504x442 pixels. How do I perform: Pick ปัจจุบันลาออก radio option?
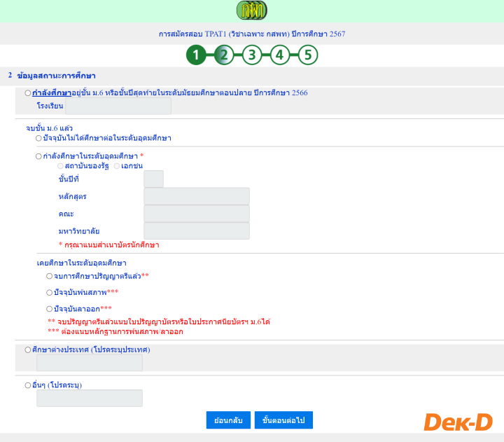50,308
